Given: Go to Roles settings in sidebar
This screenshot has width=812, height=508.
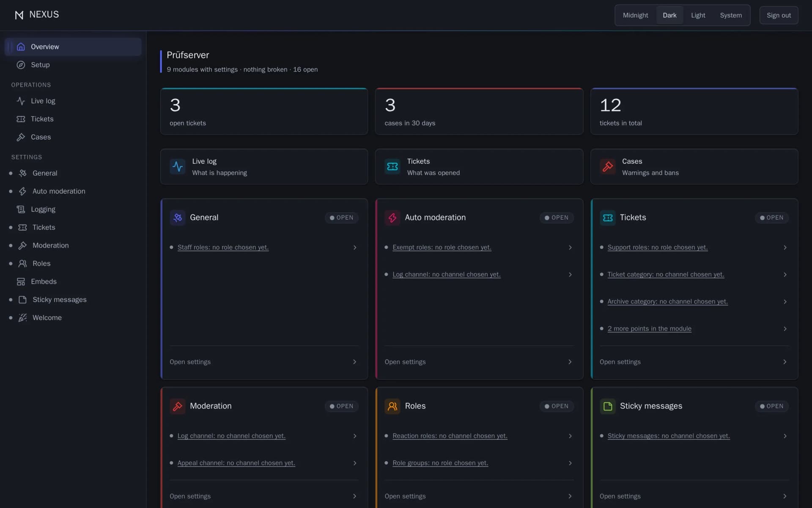Looking at the screenshot, I should point(73,263).
